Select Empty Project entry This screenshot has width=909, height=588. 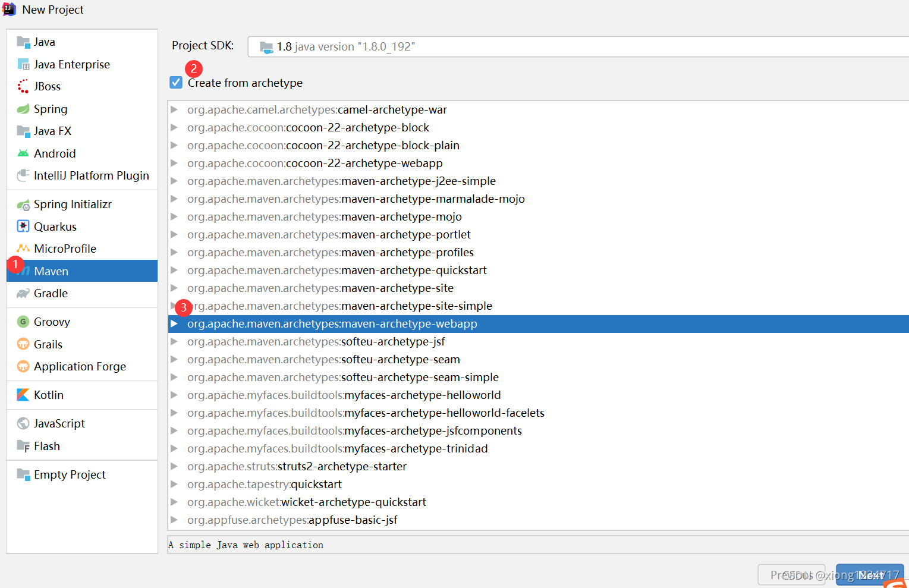pyautogui.click(x=82, y=474)
